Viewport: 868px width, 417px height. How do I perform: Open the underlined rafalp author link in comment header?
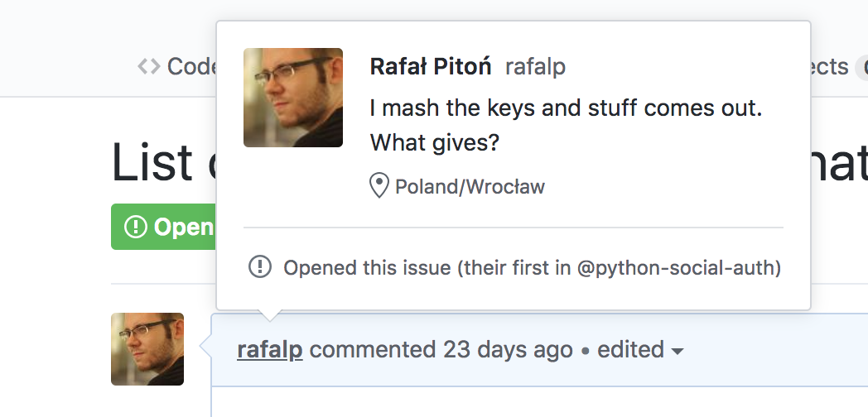270,350
